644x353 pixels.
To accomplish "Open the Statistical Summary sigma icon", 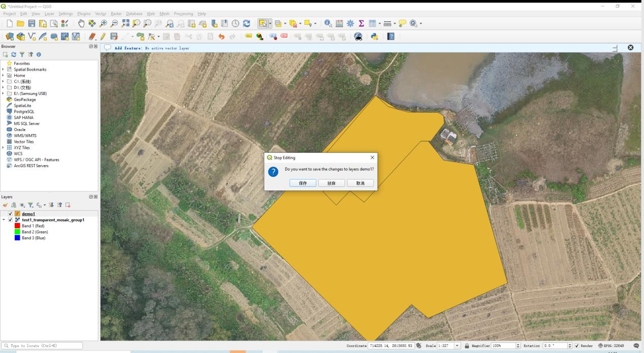I will (x=361, y=23).
